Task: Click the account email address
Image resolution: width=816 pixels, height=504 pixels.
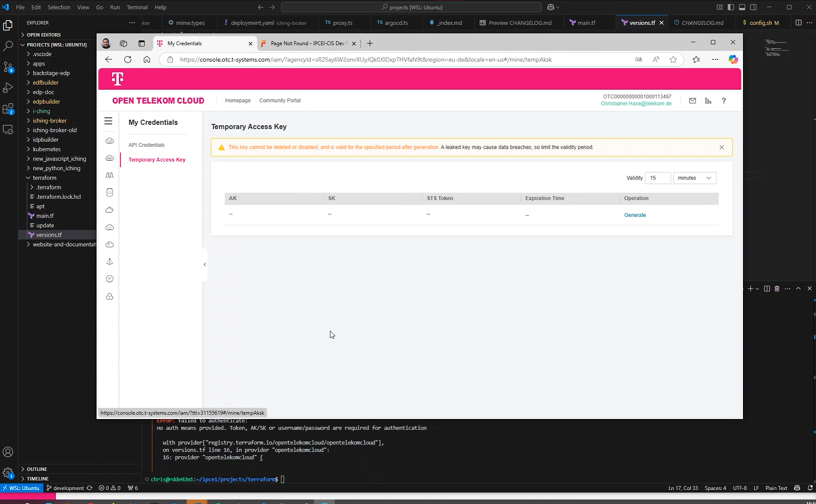Action: point(636,104)
